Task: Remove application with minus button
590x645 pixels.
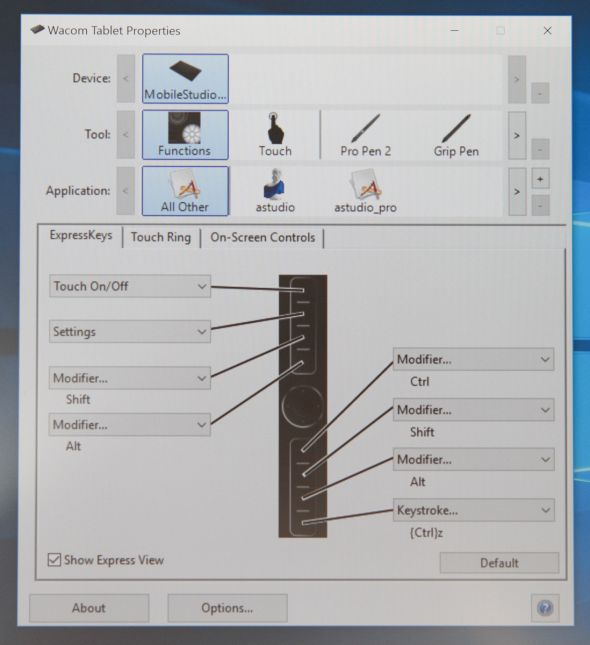Action: (540, 205)
